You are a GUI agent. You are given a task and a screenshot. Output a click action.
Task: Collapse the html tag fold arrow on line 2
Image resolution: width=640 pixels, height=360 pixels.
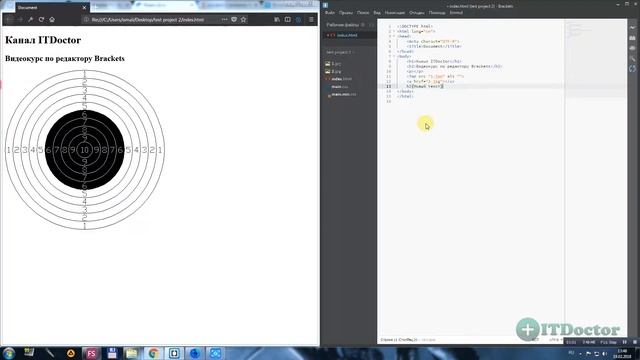click(394, 31)
